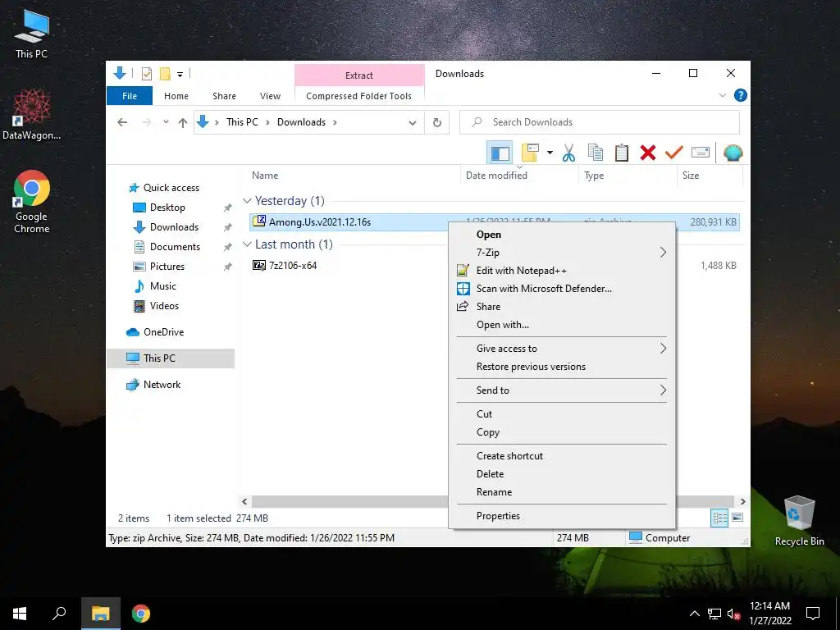The height and width of the screenshot is (630, 840).
Task: Click the red X Delete toolbar icon
Action: pyautogui.click(x=648, y=153)
